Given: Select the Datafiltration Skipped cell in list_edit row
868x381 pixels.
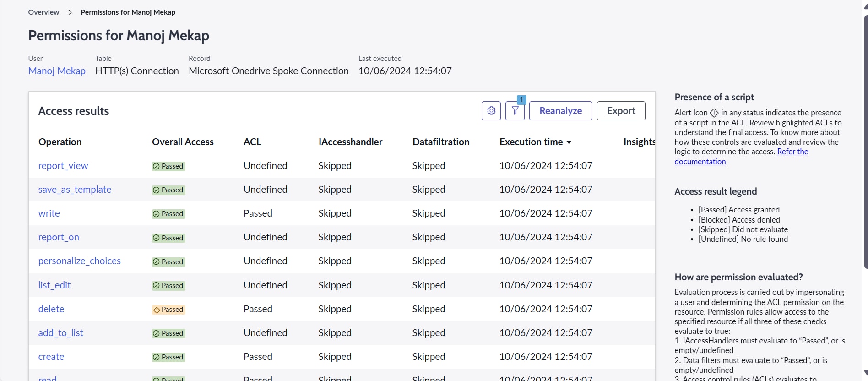Looking at the screenshot, I should [429, 285].
